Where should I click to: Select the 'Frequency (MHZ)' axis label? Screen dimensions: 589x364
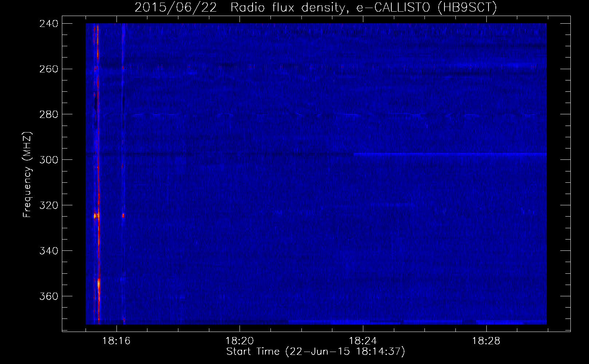(x=27, y=174)
